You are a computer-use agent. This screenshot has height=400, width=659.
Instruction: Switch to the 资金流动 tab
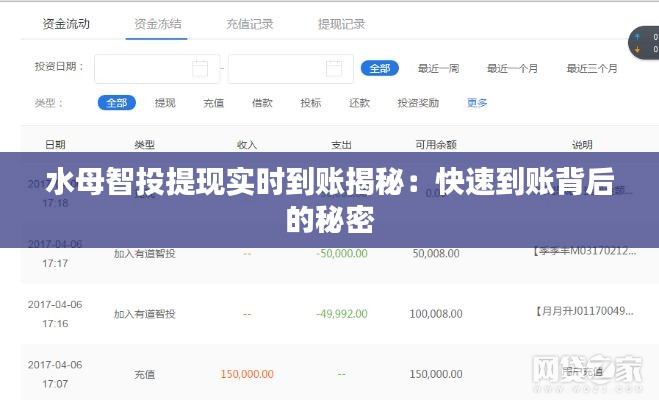pos(66,24)
